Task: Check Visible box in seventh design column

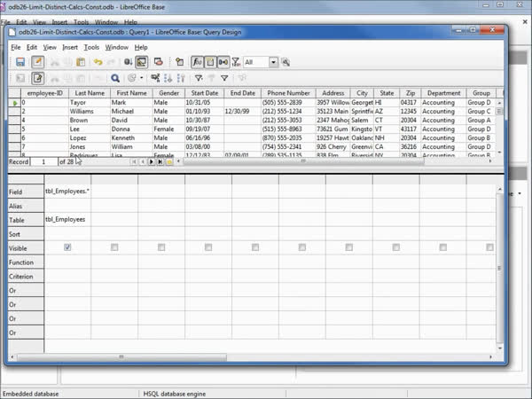Action: click(x=348, y=247)
